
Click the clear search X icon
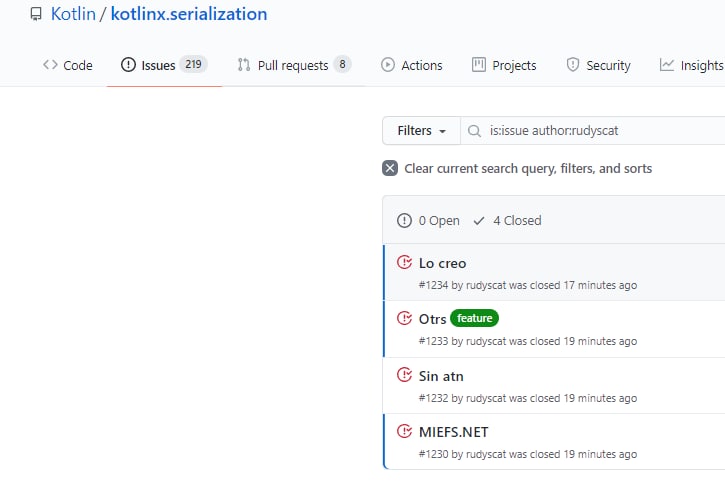390,168
